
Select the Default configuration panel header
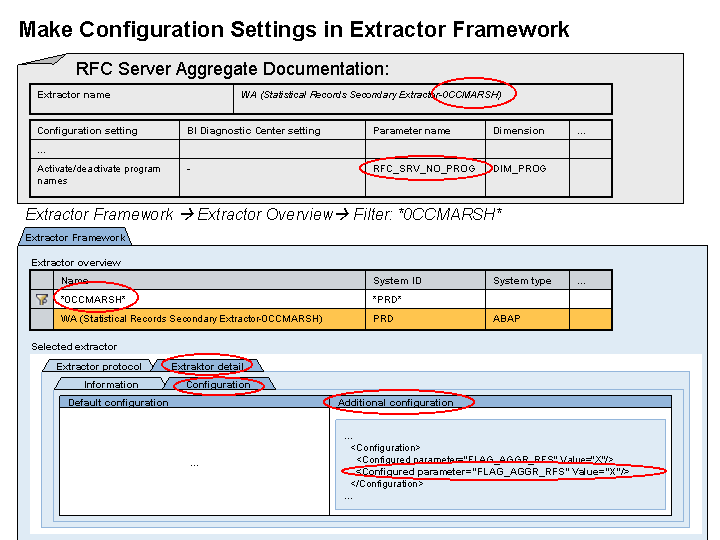point(118,402)
